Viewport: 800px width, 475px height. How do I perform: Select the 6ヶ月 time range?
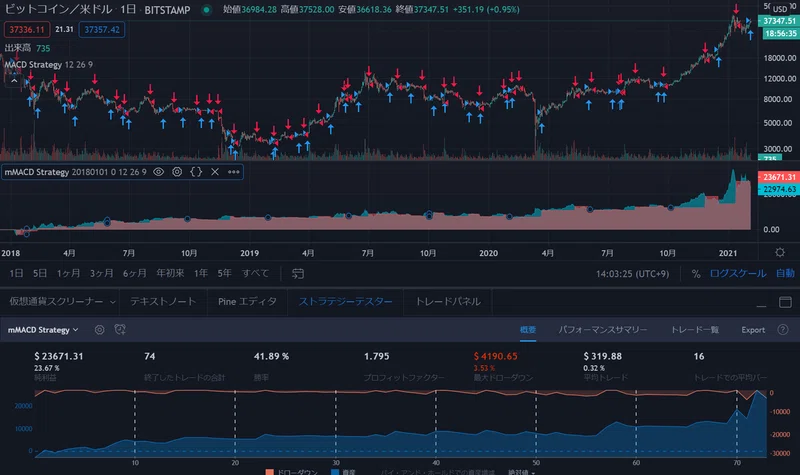click(135, 273)
